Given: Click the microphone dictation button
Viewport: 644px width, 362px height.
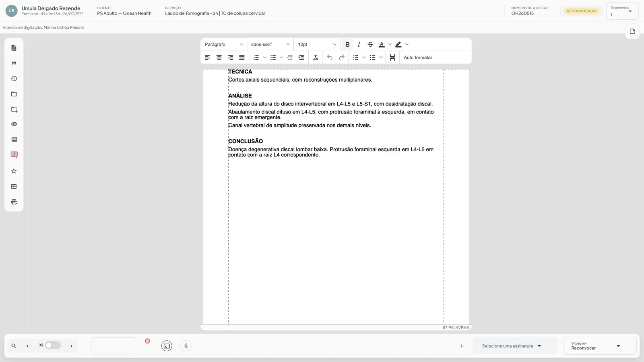Looking at the screenshot, I should click(x=186, y=346).
